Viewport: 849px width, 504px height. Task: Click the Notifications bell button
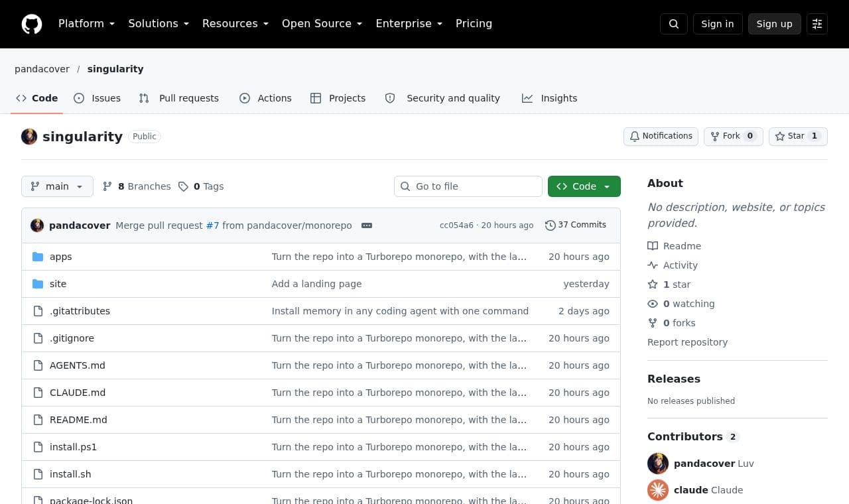661,136
